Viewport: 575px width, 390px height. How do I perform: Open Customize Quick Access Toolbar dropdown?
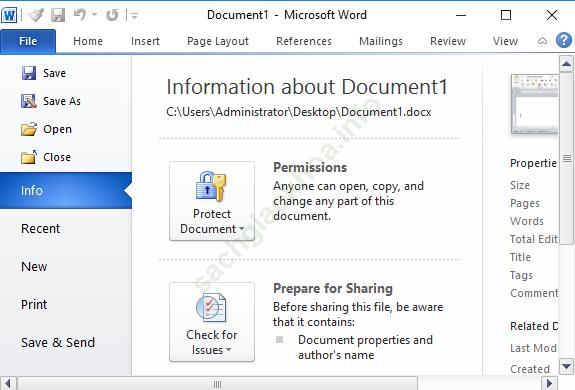point(135,15)
